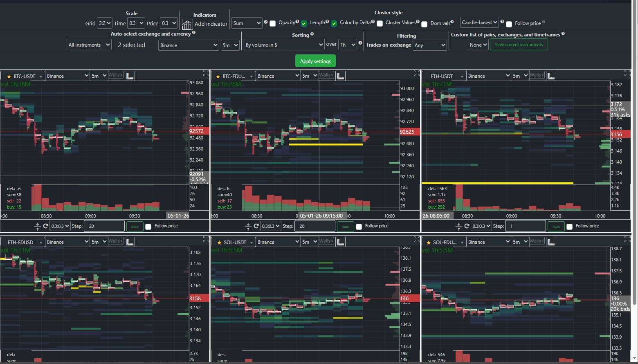The image size is (638, 364).
Task: Open the All instruments selector
Action: [x=89, y=45]
